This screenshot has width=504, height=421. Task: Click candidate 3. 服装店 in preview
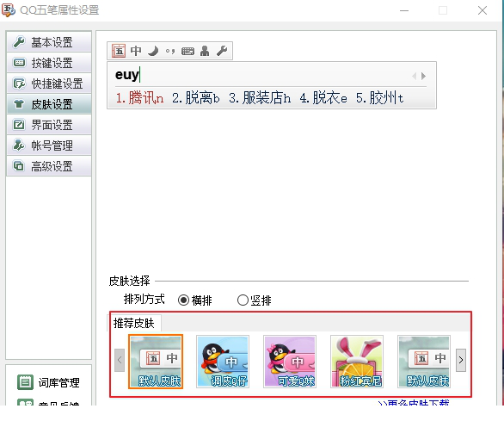(260, 98)
